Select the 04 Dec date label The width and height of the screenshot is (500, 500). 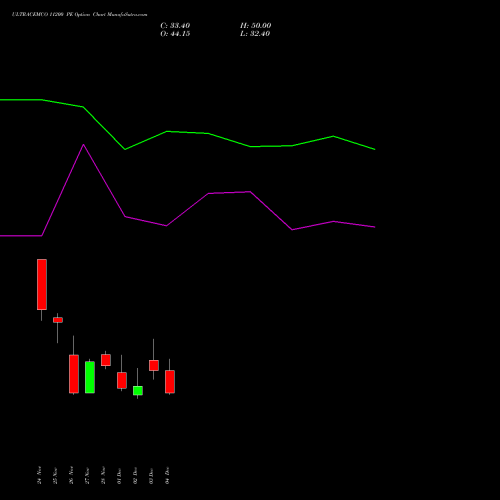coord(167,475)
